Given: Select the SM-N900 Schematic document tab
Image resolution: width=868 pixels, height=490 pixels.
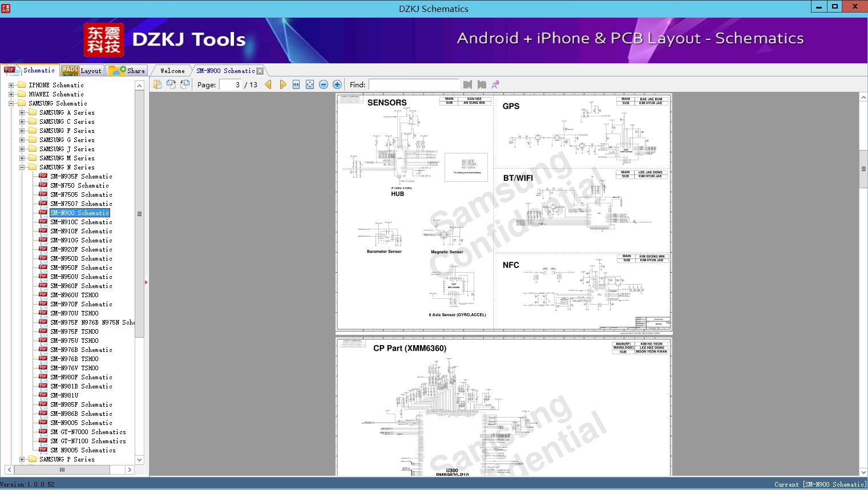Looking at the screenshot, I should pos(225,71).
